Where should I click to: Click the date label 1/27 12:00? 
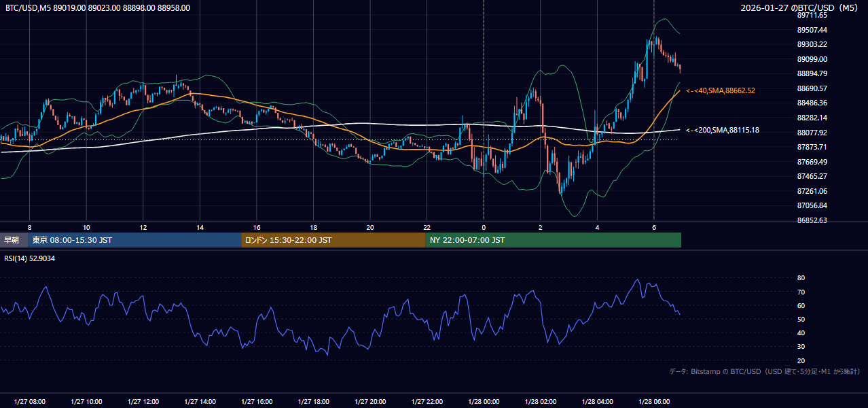tap(143, 402)
